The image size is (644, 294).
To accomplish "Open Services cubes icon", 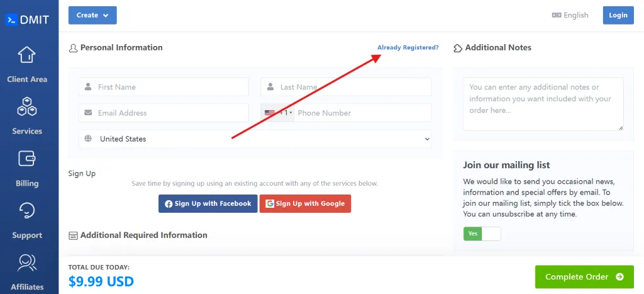I will click(x=27, y=107).
